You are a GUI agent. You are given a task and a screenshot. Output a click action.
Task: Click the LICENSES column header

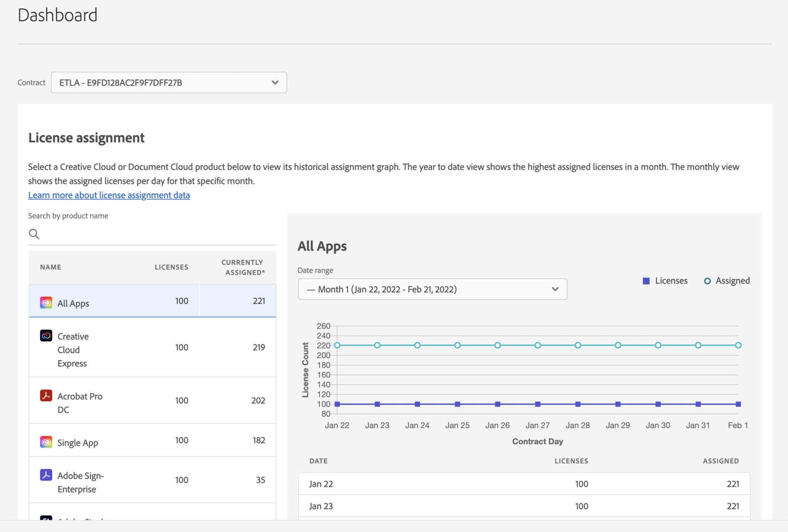tap(171, 266)
